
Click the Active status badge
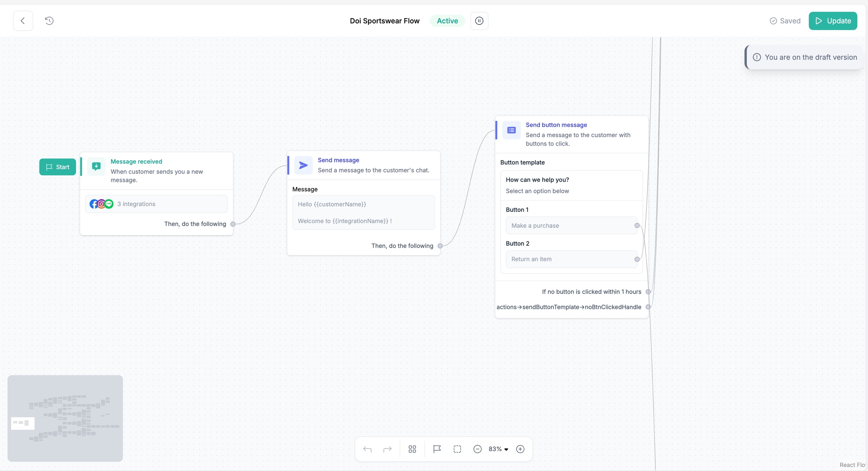[447, 21]
